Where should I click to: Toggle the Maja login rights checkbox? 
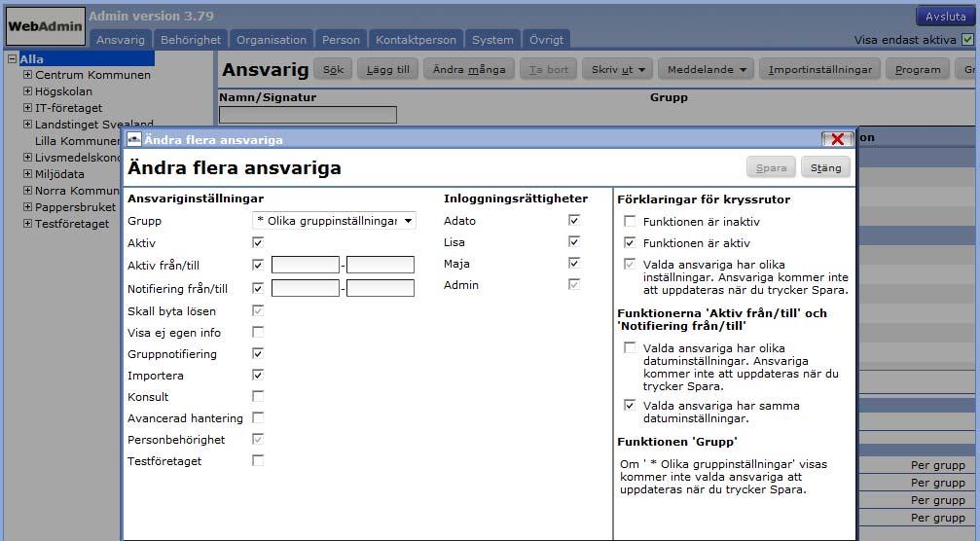pyautogui.click(x=574, y=263)
